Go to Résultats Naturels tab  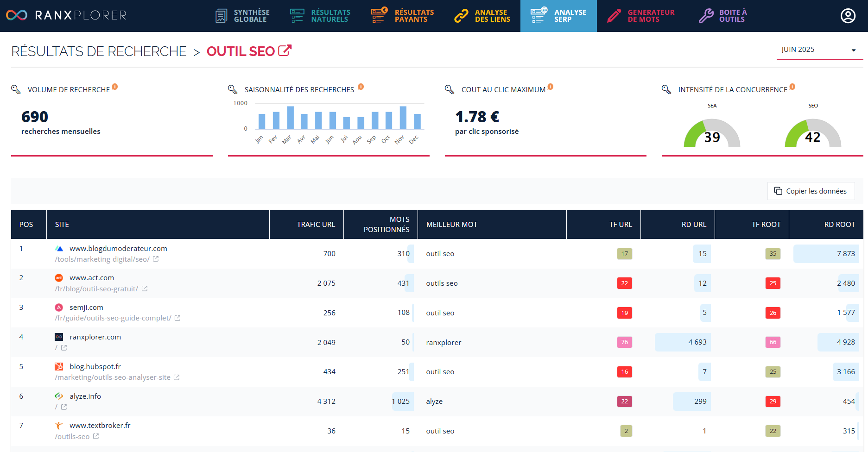click(321, 16)
